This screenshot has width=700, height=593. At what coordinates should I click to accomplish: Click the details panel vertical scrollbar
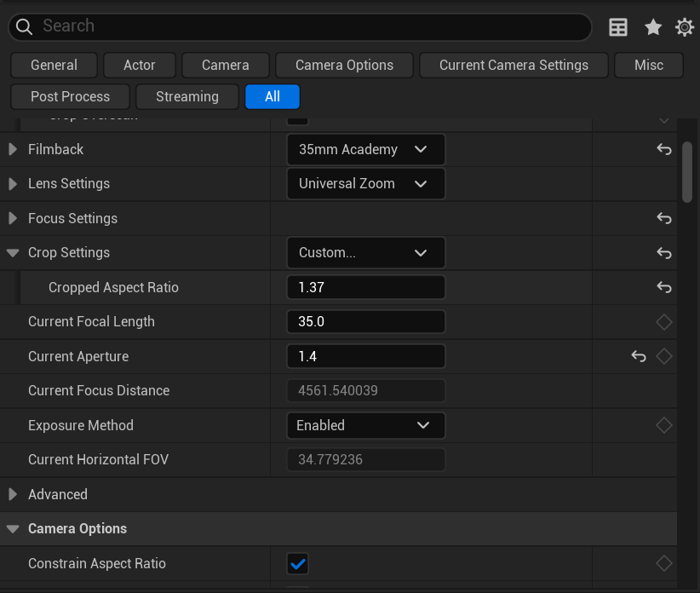pyautogui.click(x=687, y=172)
